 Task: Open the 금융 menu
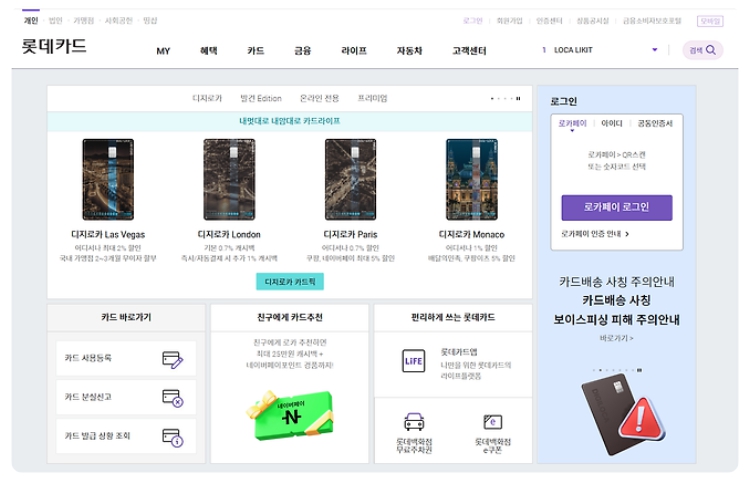(x=303, y=51)
